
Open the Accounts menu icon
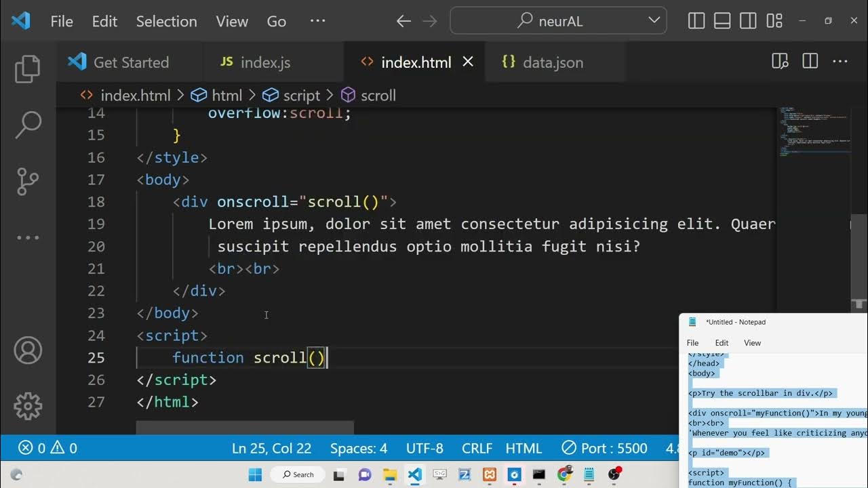pos(28,350)
